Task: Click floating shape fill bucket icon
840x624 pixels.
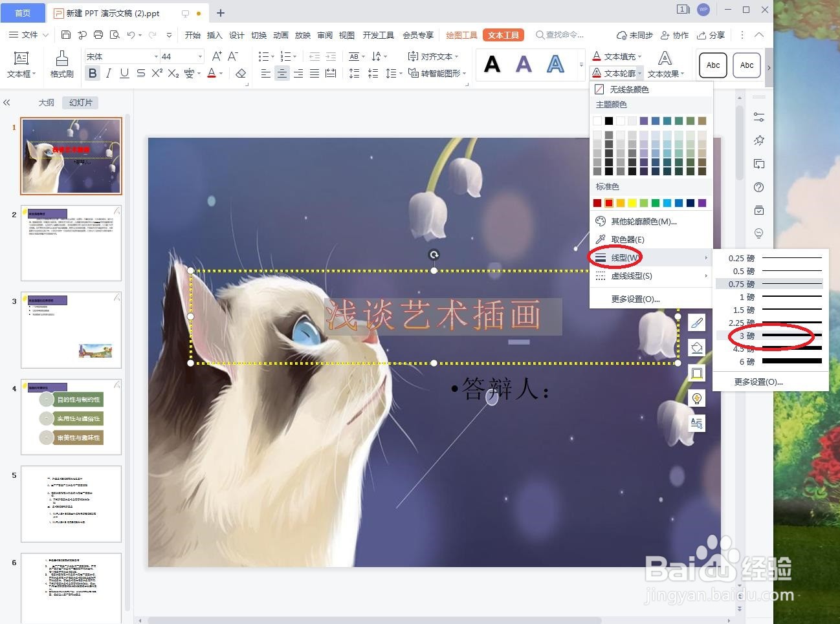Action: pos(697,347)
